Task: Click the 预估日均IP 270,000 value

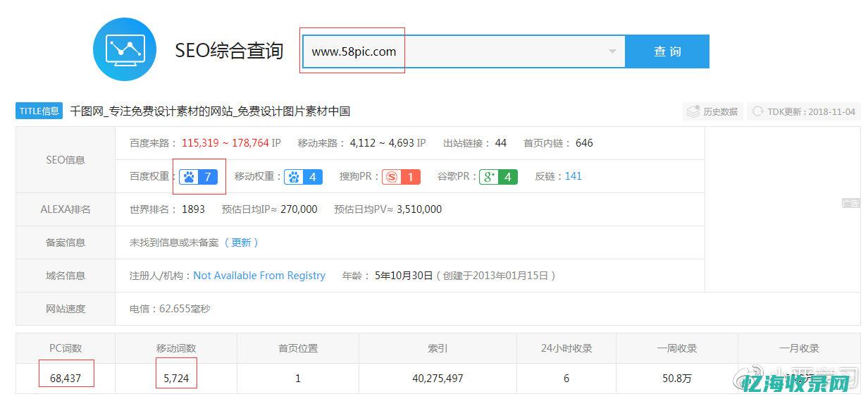Action: pos(299,209)
